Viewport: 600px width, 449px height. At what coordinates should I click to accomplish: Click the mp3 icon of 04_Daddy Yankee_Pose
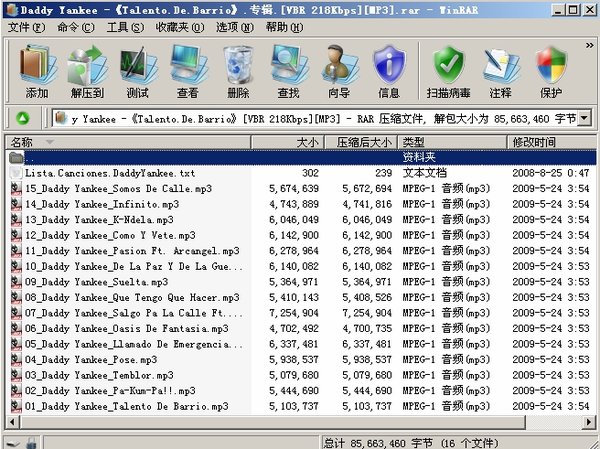click(16, 359)
